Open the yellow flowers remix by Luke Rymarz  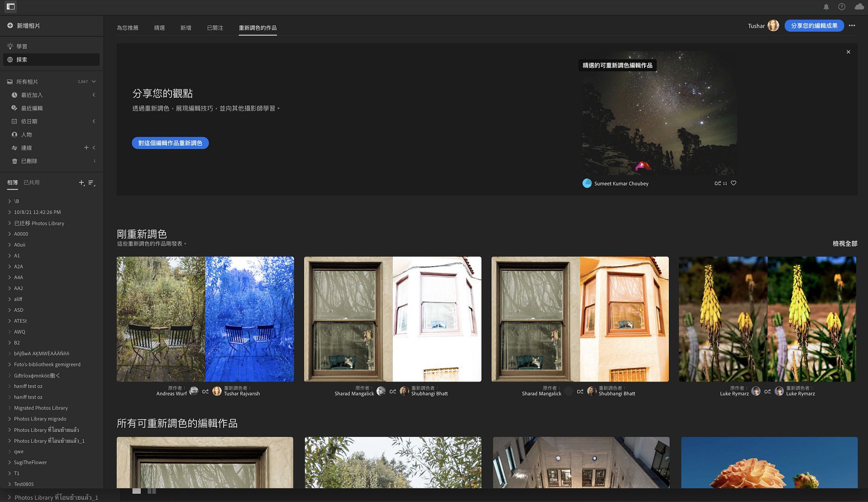pyautogui.click(x=768, y=319)
